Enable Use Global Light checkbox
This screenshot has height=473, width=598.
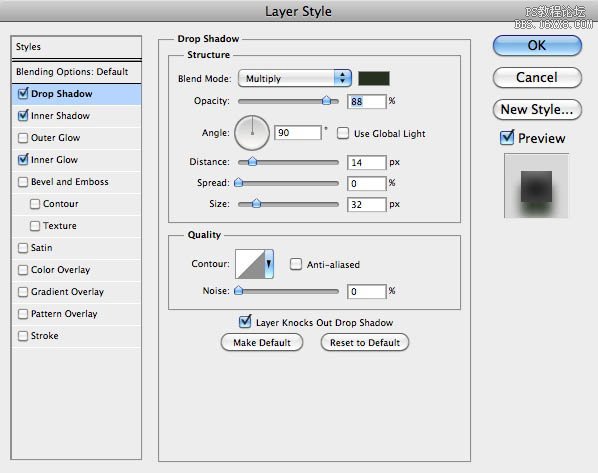(342, 134)
